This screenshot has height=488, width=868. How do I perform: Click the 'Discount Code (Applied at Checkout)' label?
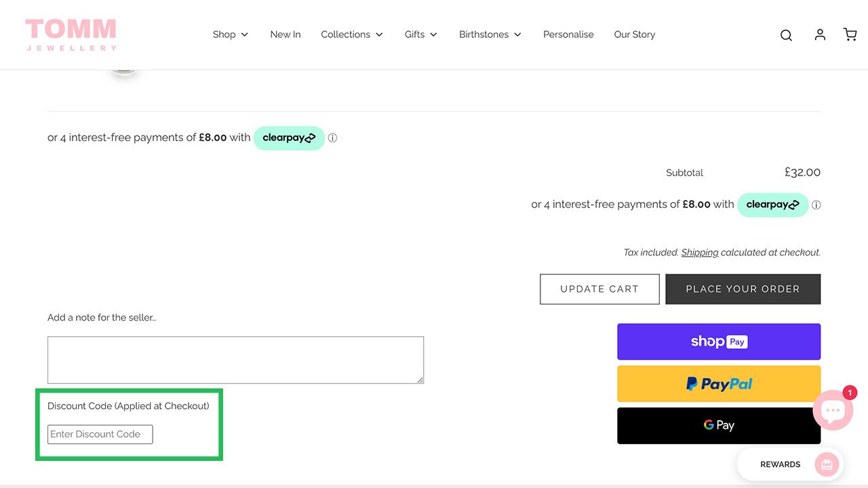click(x=128, y=406)
